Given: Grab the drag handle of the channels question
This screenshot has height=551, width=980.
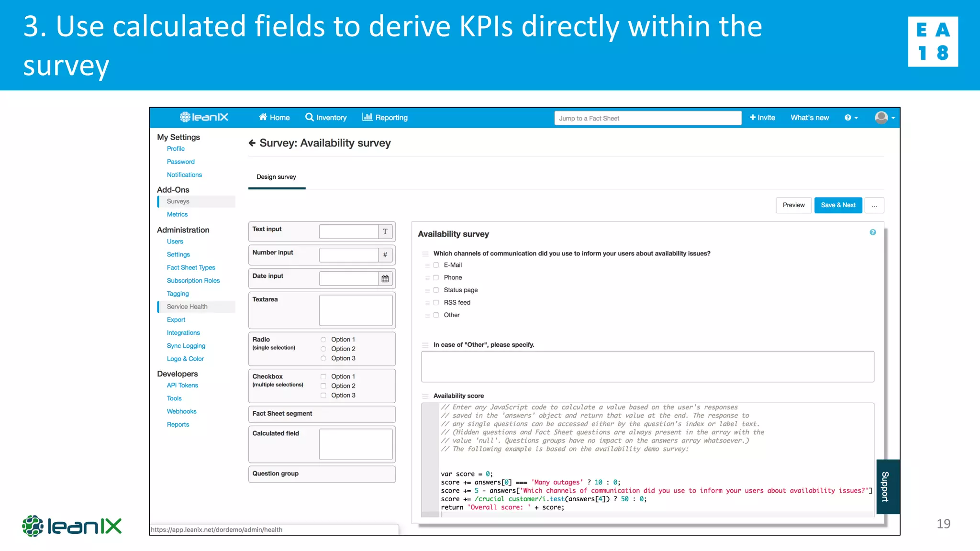Looking at the screenshot, I should [x=425, y=253].
